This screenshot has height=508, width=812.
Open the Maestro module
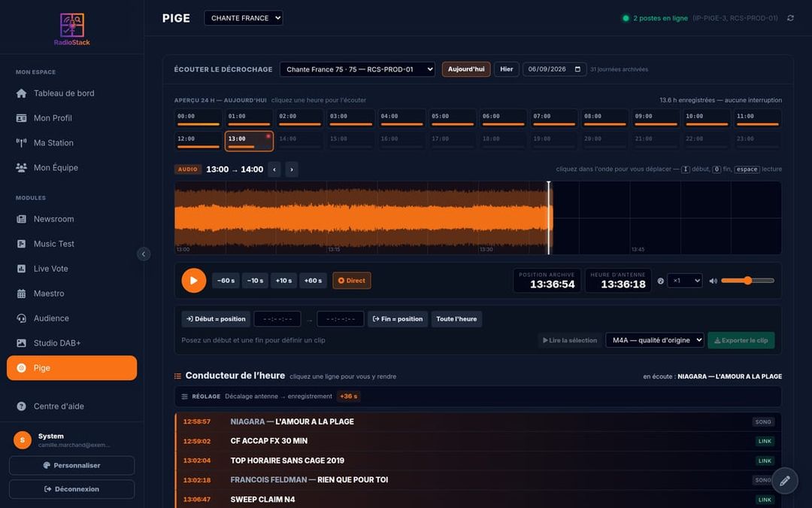click(x=72, y=294)
